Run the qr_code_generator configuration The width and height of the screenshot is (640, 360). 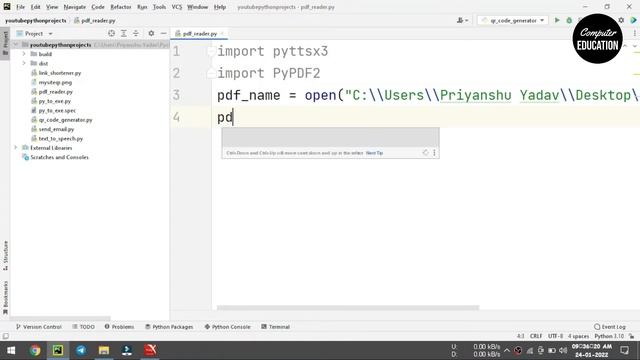[x=557, y=20]
